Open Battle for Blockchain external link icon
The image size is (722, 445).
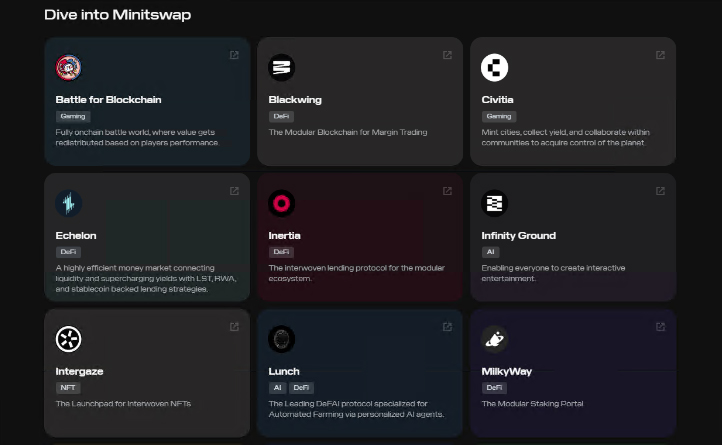coord(234,55)
